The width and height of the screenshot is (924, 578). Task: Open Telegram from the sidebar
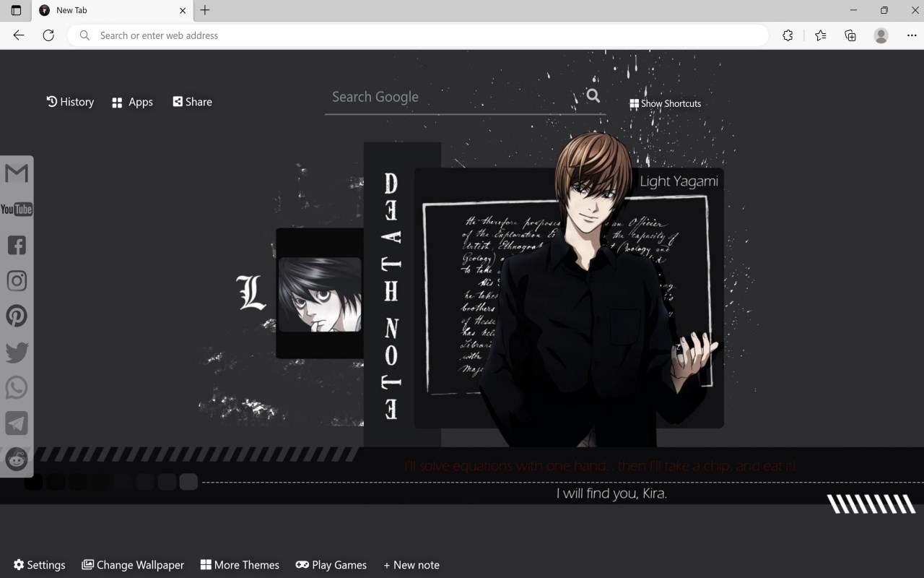point(17,423)
